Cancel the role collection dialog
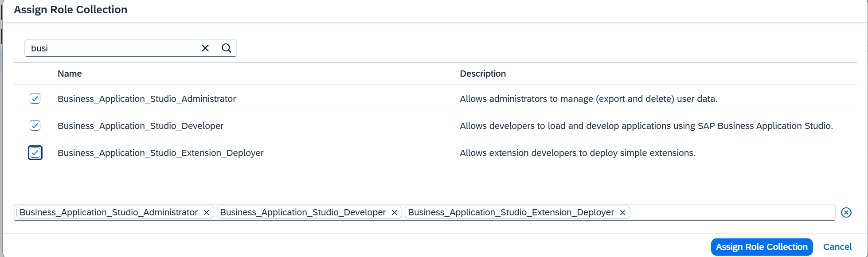 pyautogui.click(x=837, y=247)
